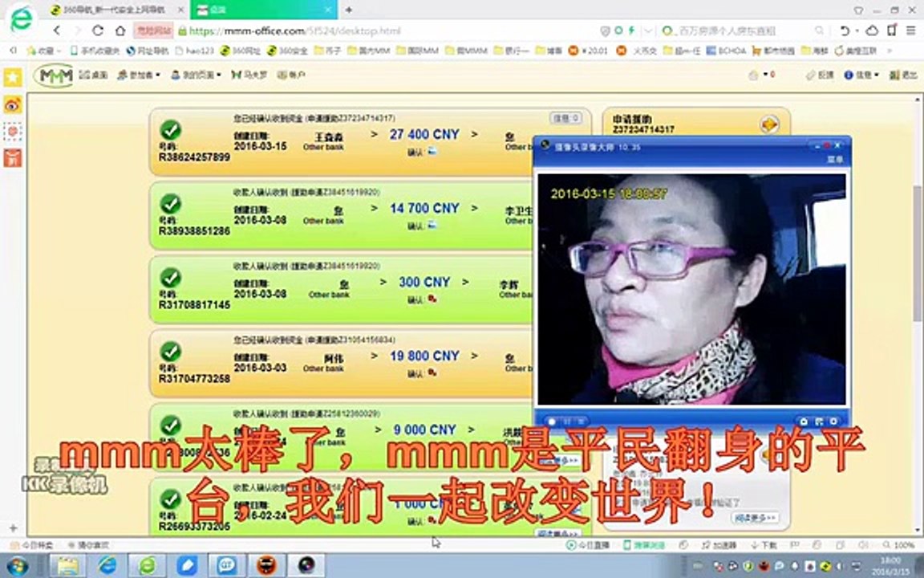Click the green checkmark on order R38938851286
The height and width of the screenshot is (578, 924).
(171, 203)
